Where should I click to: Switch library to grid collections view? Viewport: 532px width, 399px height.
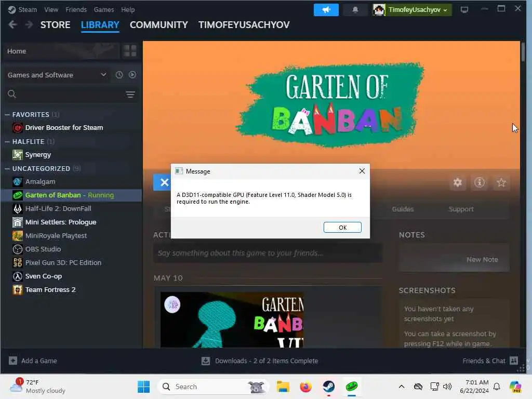pyautogui.click(x=130, y=51)
